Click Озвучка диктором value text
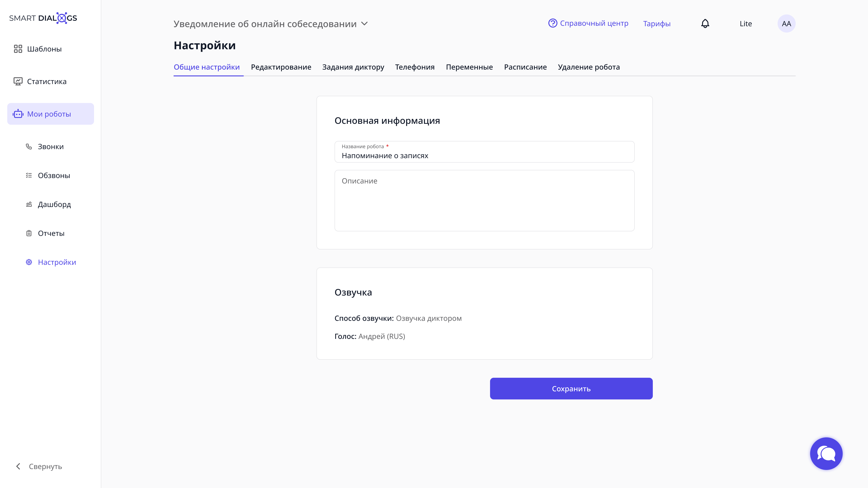Viewport: 868px width, 488px height. (429, 319)
